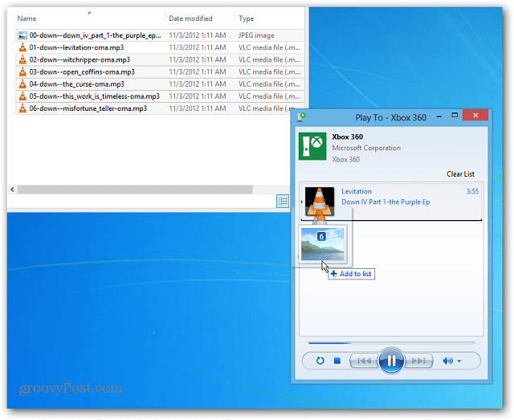514x420 pixels.
Task: Toggle repeat with the circular arrow icon
Action: 320,361
